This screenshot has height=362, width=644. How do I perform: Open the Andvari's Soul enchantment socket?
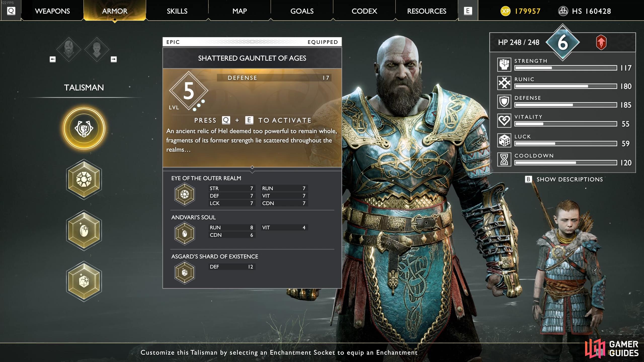click(x=84, y=231)
